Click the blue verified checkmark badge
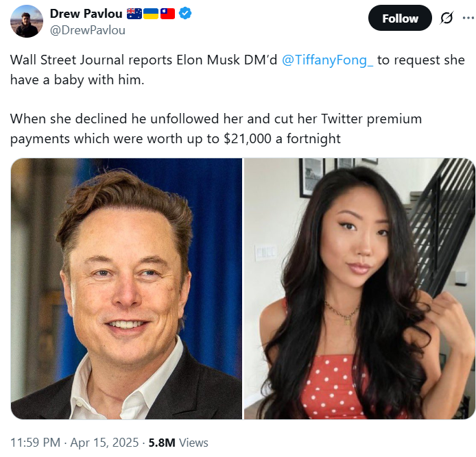The width and height of the screenshot is (476, 457). (185, 14)
